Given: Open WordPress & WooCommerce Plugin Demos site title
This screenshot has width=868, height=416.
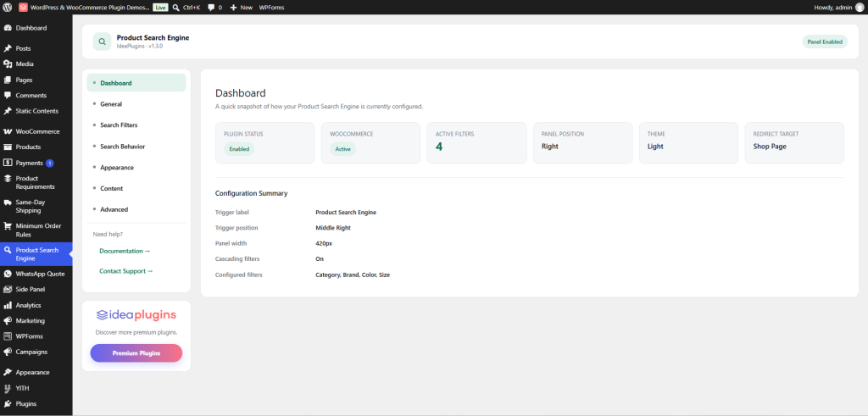Looking at the screenshot, I should coord(90,8).
